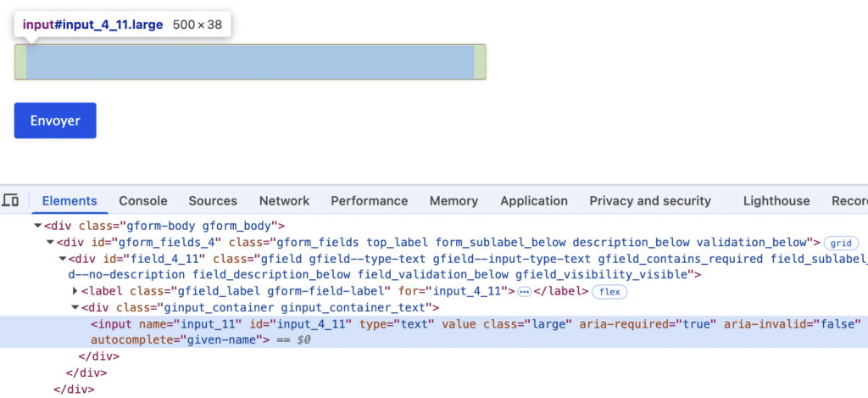
Task: Toggle the flex overlay badge
Action: 607,292
